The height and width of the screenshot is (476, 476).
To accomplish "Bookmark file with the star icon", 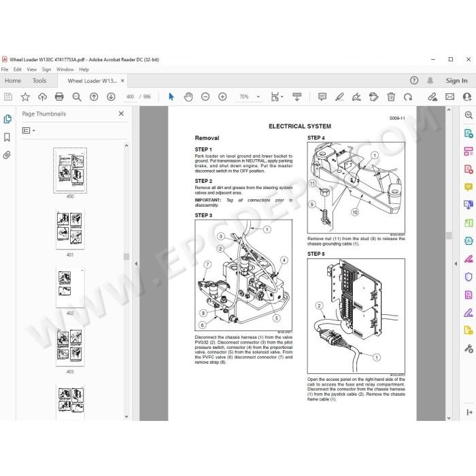I will click(x=25, y=97).
